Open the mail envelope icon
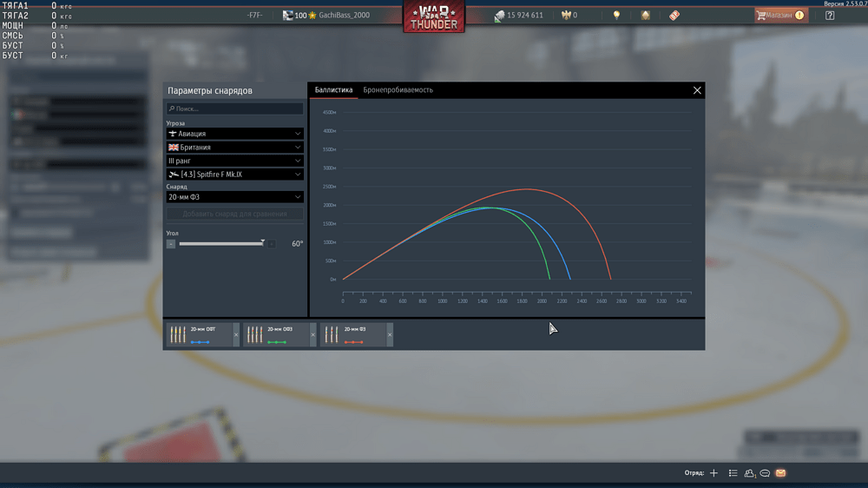The width and height of the screenshot is (868, 488). click(x=780, y=473)
